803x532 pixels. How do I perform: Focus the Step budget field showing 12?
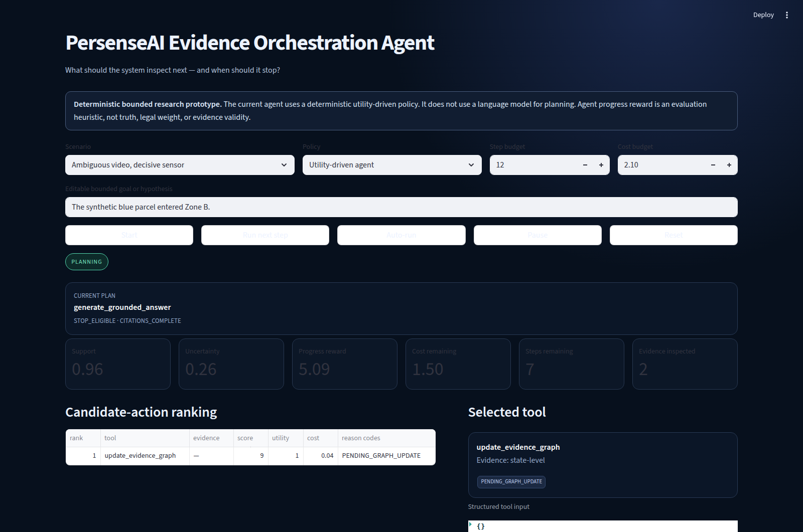[533, 165]
